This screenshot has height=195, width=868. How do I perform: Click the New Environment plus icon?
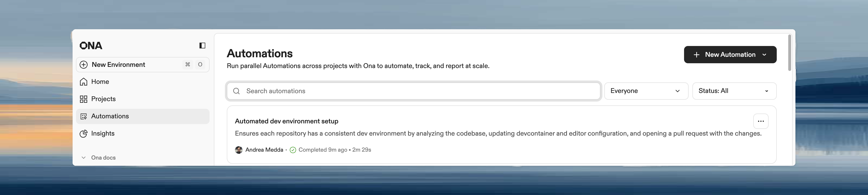[x=83, y=64]
